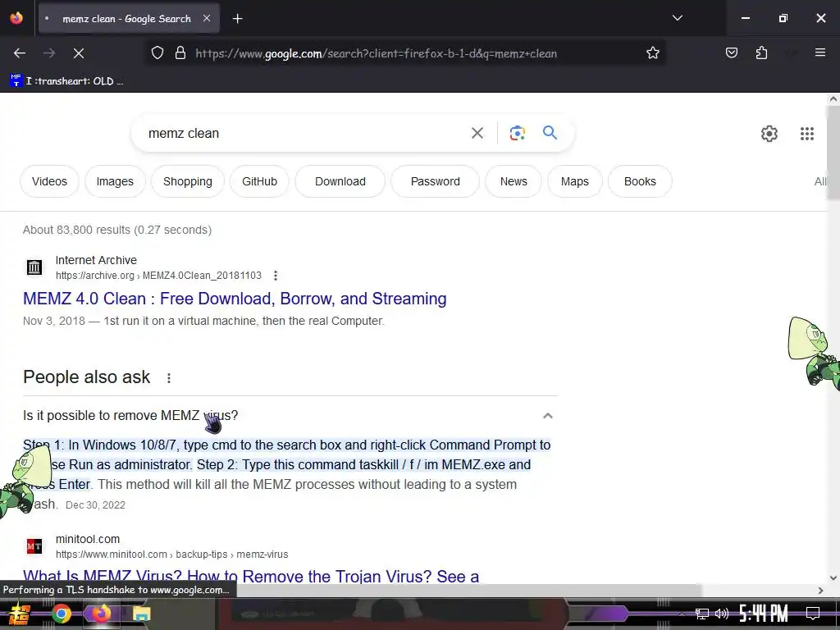The image size is (840, 630).
Task: Select the GitHub filter chip
Action: click(x=259, y=181)
